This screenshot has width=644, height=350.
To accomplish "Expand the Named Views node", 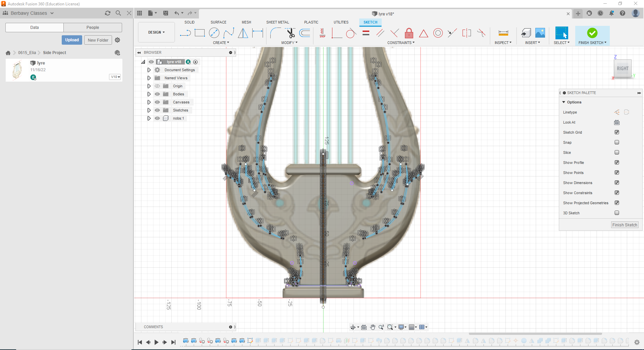I will [x=149, y=78].
